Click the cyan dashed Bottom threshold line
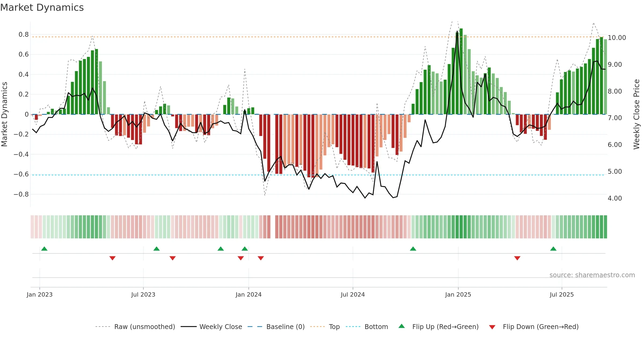Screen dimensions: 644x362 pos(318,175)
